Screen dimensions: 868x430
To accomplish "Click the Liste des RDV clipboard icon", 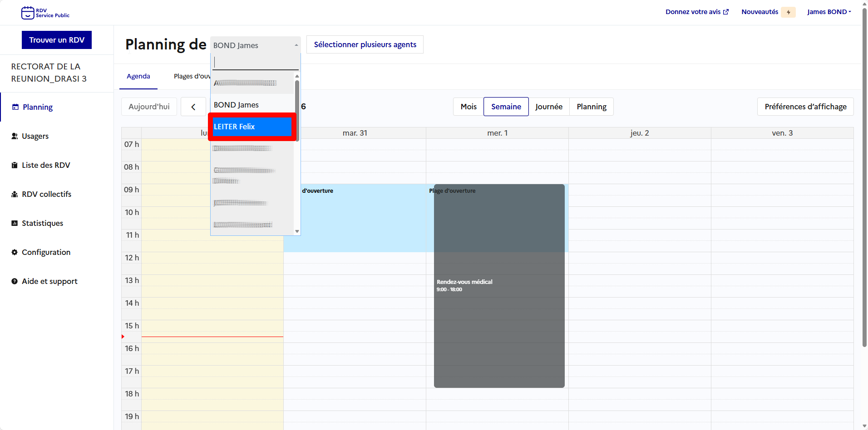I will pos(15,165).
